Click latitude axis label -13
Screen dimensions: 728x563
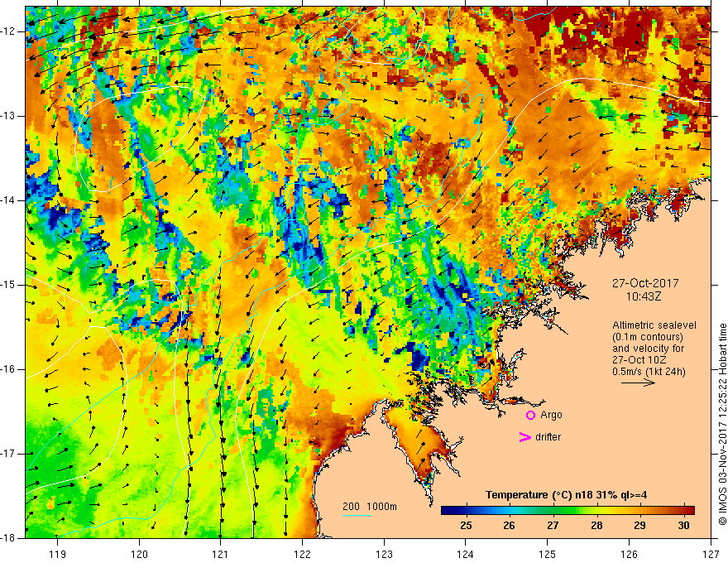(8, 116)
